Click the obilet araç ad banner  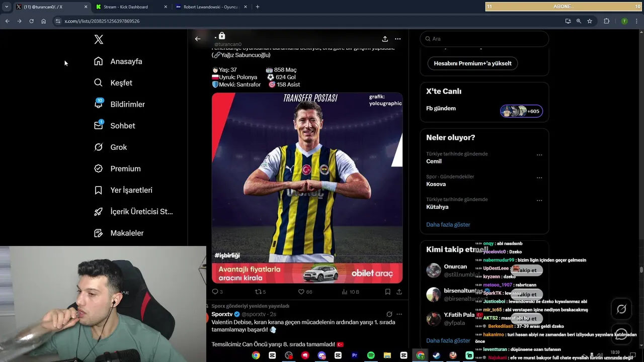coord(307,273)
